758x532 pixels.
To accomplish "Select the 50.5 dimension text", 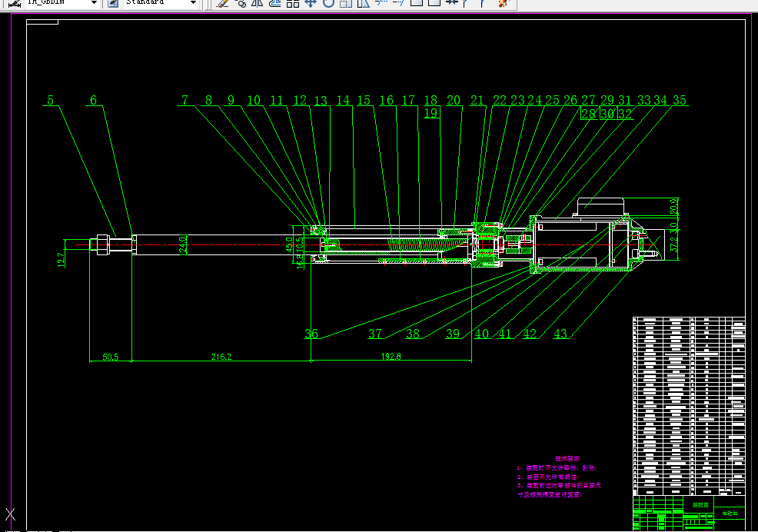I will pos(110,357).
